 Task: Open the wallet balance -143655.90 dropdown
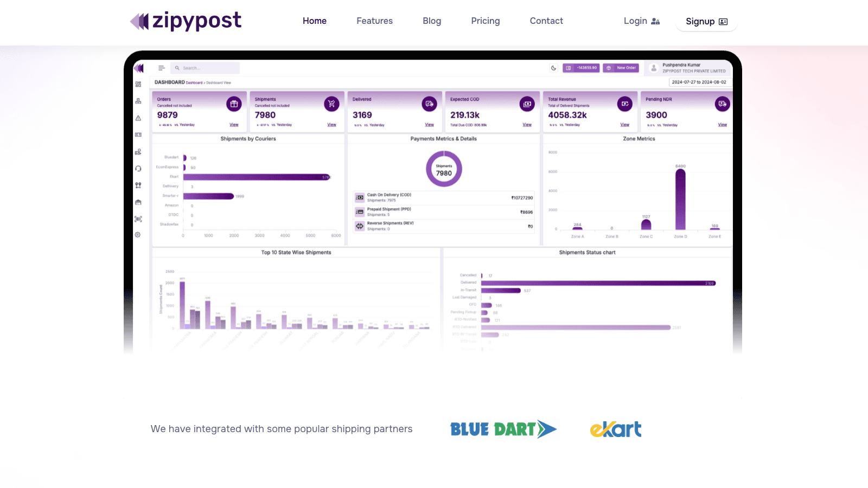click(581, 68)
